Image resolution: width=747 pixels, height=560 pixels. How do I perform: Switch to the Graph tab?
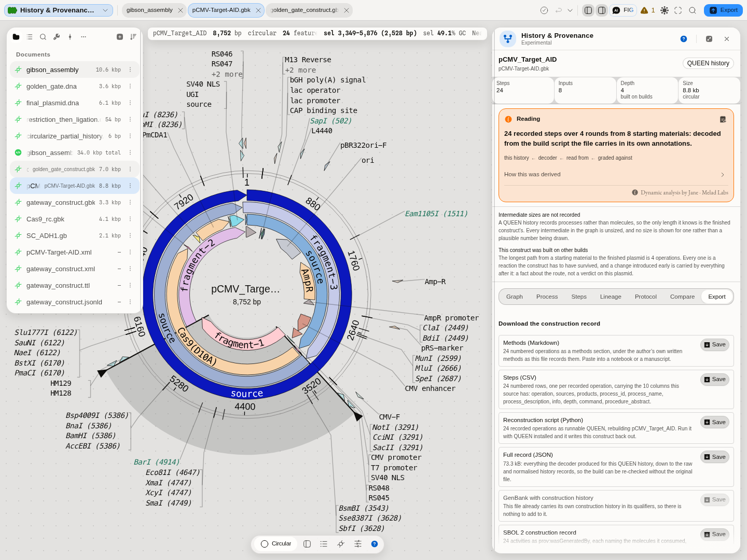(x=515, y=297)
